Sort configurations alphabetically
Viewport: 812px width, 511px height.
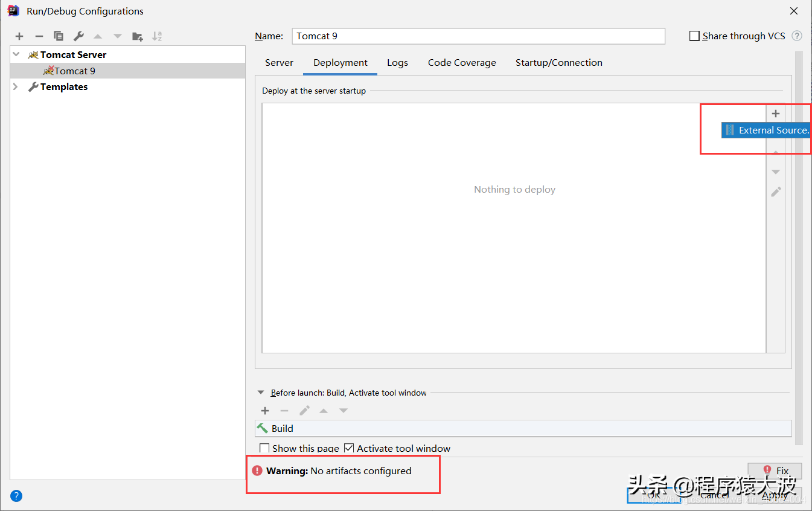point(157,36)
